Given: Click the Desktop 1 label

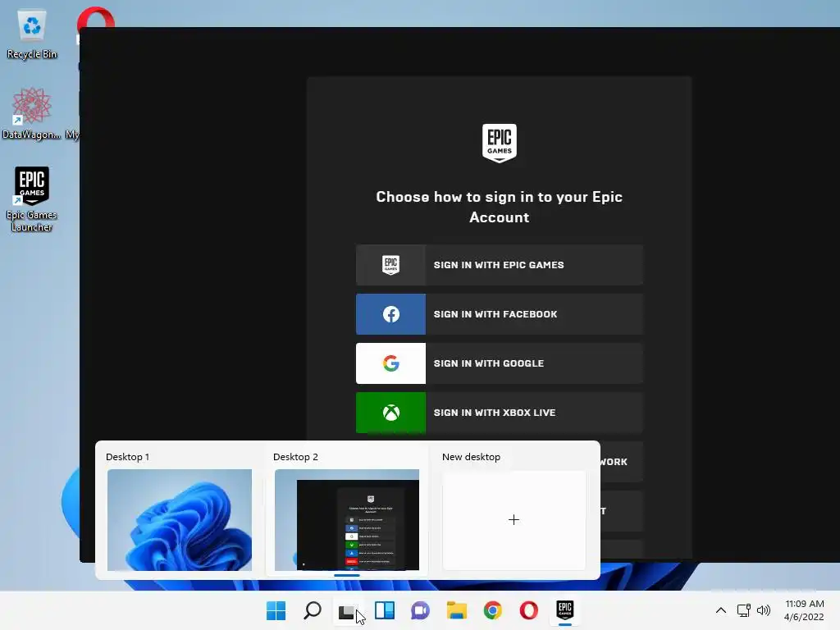Looking at the screenshot, I should (127, 457).
